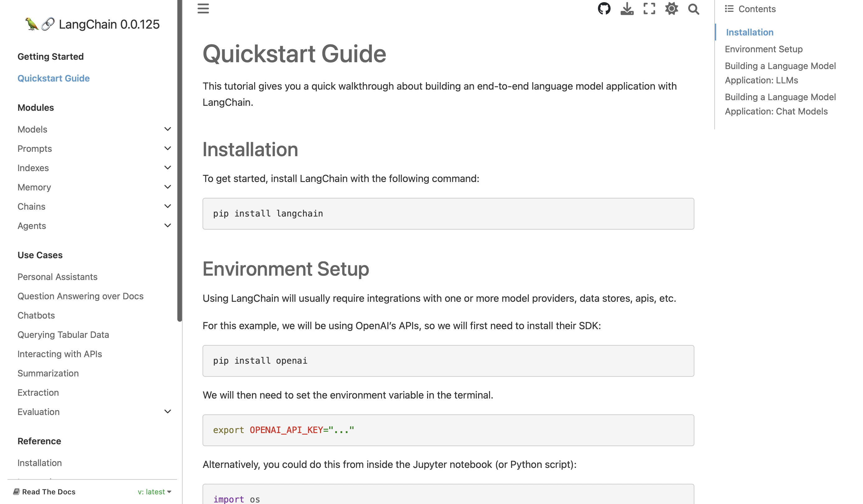Open the 'v: latest' version dropdown

coord(154,492)
